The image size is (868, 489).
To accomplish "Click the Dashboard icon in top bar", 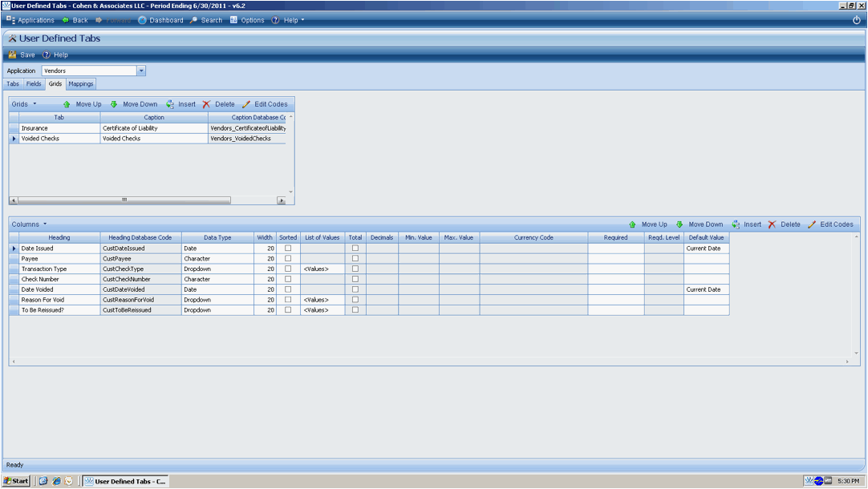I will [142, 20].
